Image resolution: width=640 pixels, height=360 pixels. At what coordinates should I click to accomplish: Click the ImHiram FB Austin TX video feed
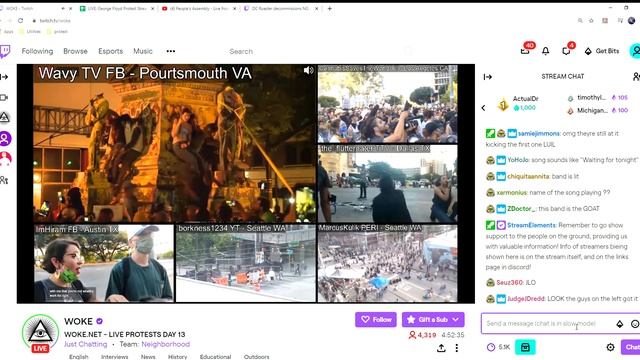coord(104,263)
